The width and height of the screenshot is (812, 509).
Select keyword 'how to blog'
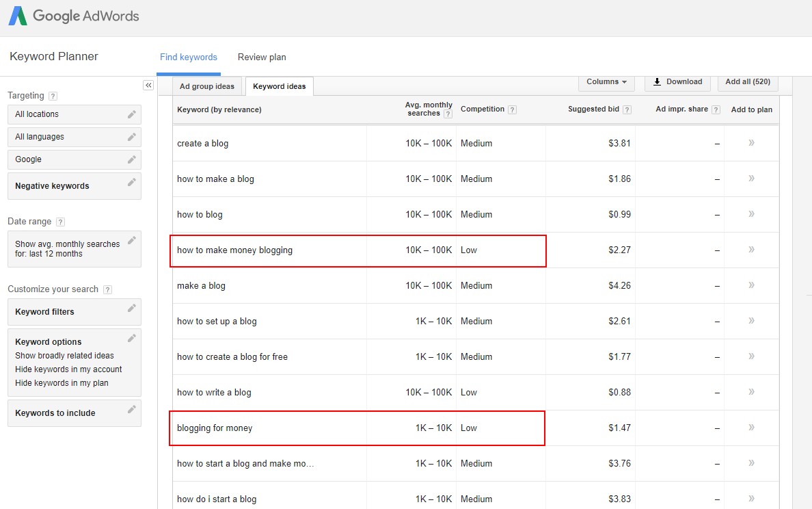click(200, 215)
